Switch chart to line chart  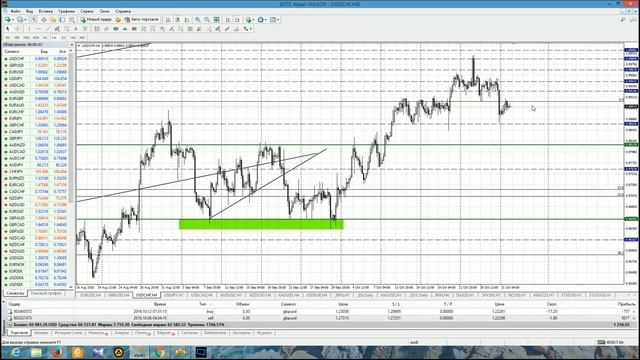(x=187, y=20)
